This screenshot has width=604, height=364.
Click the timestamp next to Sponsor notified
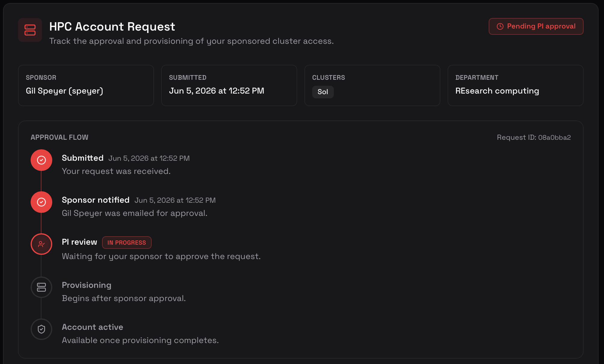[x=175, y=200]
